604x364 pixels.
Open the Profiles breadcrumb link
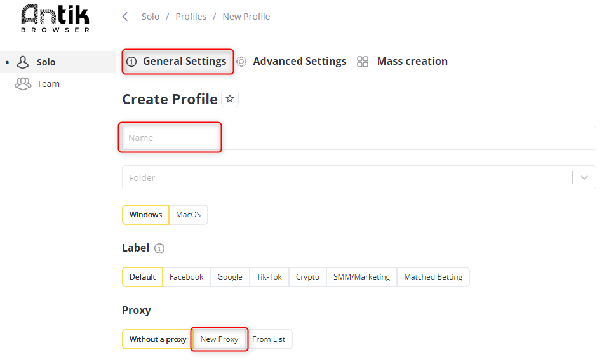[191, 17]
